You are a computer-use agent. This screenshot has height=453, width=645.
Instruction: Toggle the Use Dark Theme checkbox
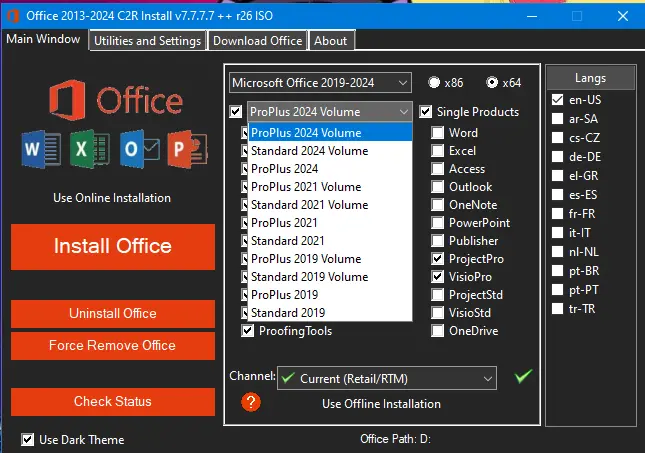(28, 439)
